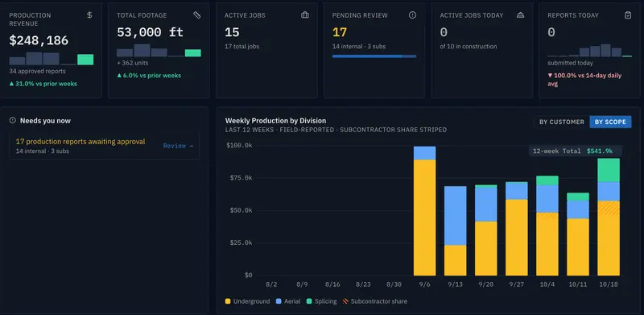The image size is (644, 315).
Task: Click the 9/6 week bar in chart
Action: point(424,211)
